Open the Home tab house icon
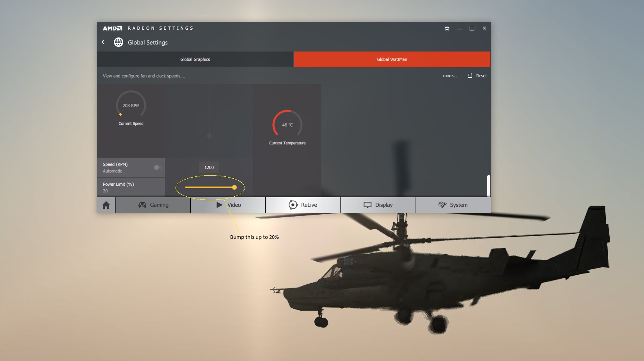 coord(106,205)
